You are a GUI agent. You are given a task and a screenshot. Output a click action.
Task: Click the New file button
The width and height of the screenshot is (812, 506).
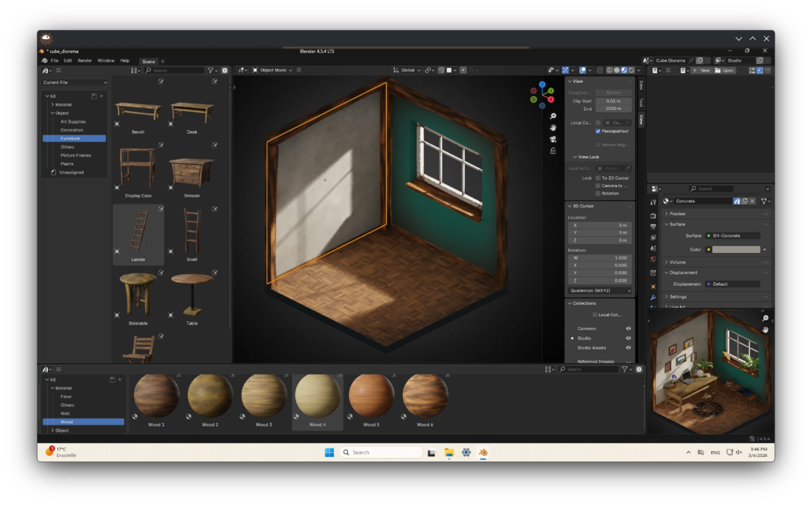[x=703, y=70]
